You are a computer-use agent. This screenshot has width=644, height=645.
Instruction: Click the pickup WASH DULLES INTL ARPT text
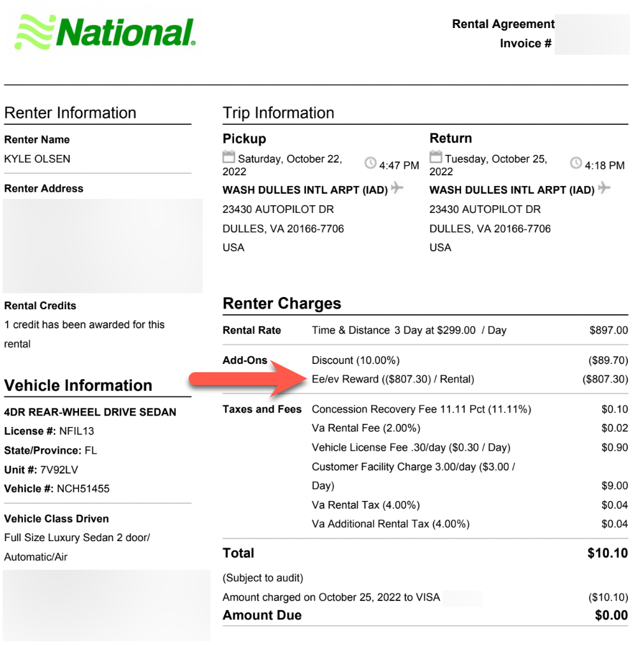(x=305, y=190)
